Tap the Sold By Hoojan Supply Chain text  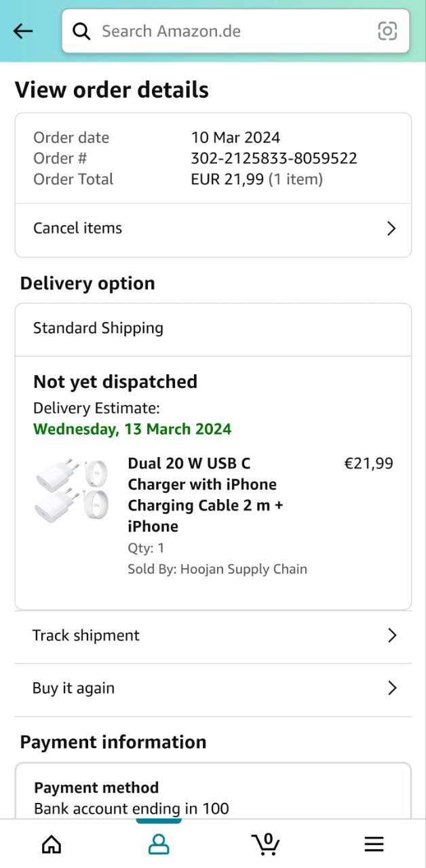(x=217, y=569)
